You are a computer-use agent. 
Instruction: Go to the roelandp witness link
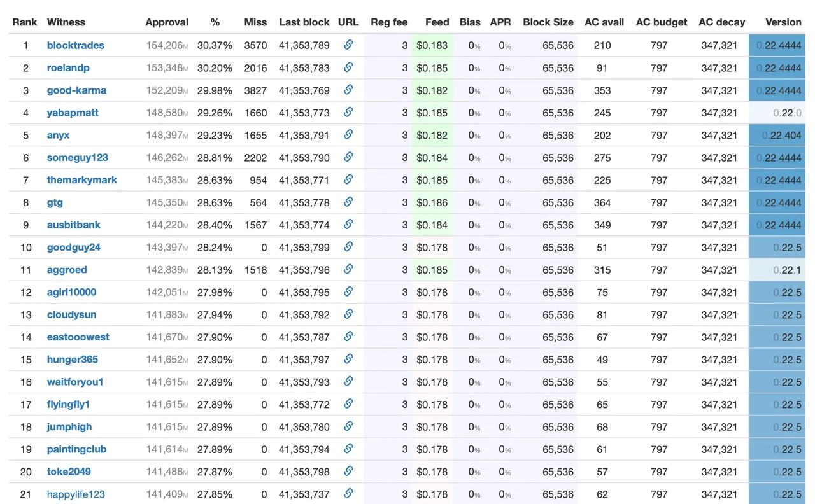pyautogui.click(x=68, y=68)
